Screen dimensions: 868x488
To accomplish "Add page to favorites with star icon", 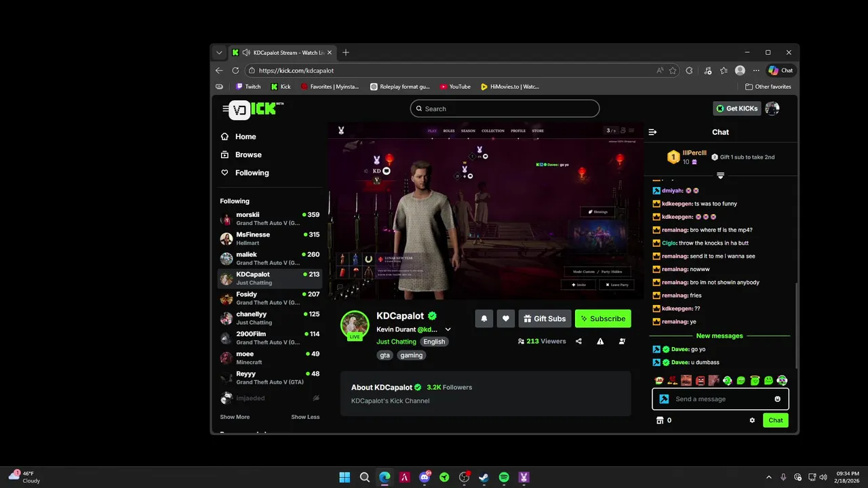I will click(673, 70).
